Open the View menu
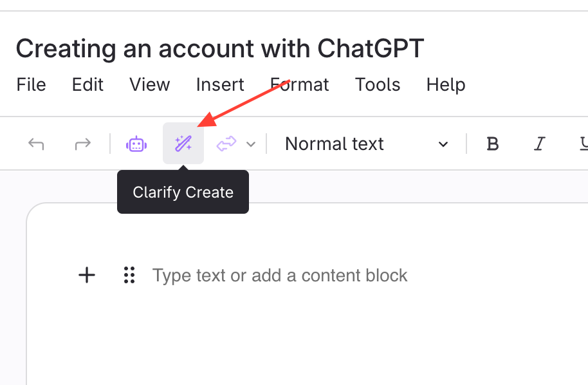Image resolution: width=588 pixels, height=385 pixels. 149,85
